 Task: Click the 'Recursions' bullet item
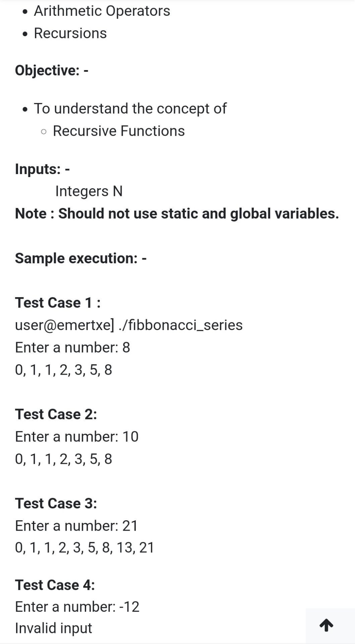pyautogui.click(x=70, y=33)
